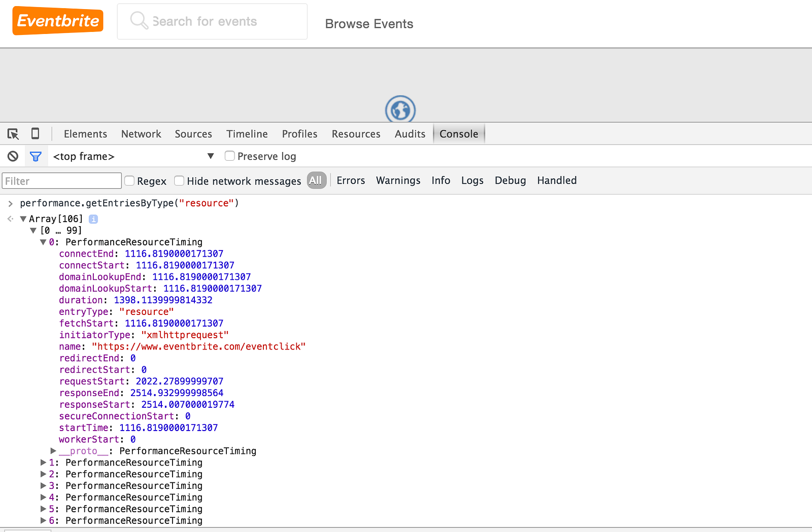
Task: Select the duration value 1398.1139999814332
Action: [x=163, y=300]
